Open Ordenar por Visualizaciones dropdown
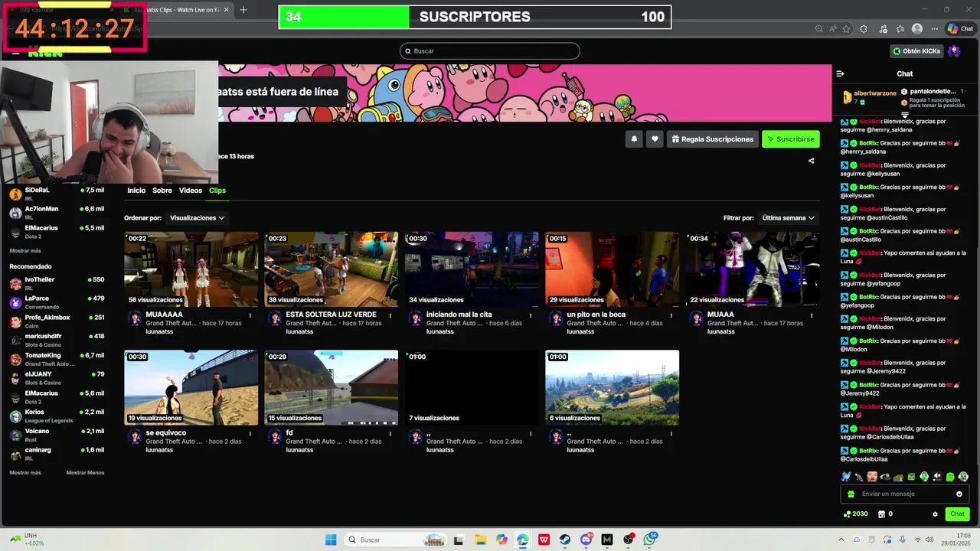The width and height of the screenshot is (980, 551). [x=197, y=218]
